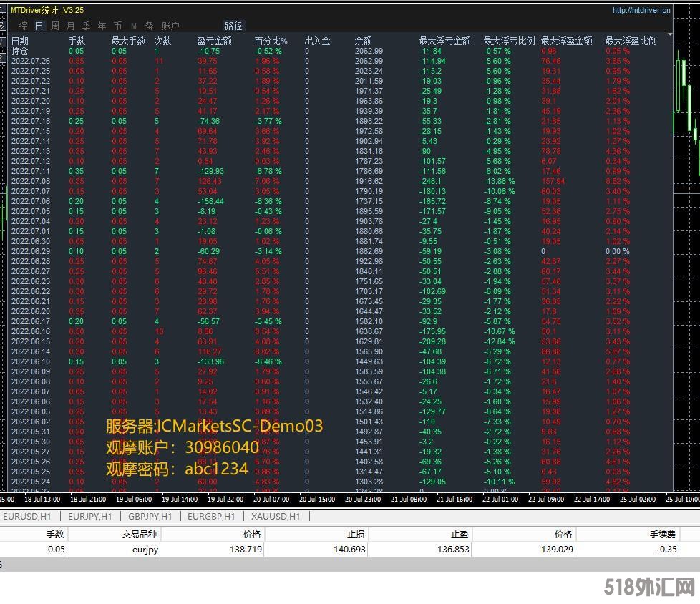
Task: Switch to the 季 quarterly tab
Action: (x=86, y=26)
